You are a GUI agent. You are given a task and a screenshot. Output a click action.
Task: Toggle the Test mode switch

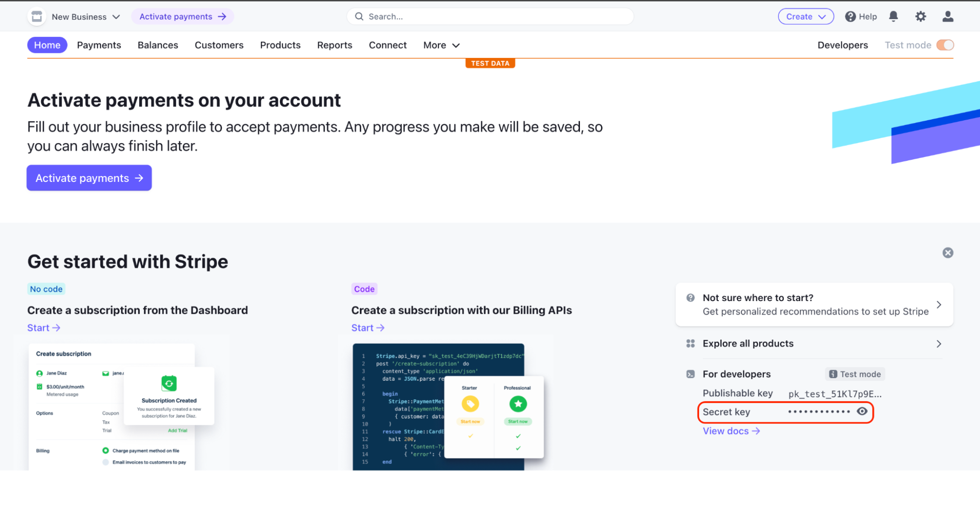[x=945, y=45]
